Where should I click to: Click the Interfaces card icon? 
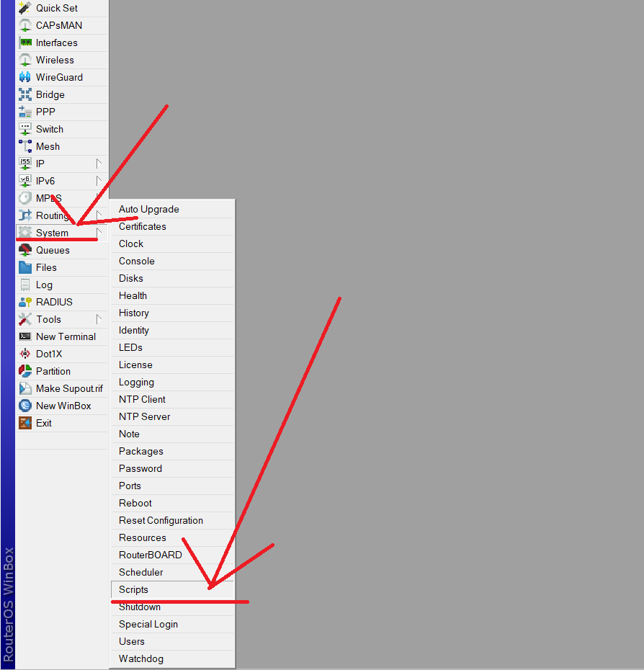25,43
